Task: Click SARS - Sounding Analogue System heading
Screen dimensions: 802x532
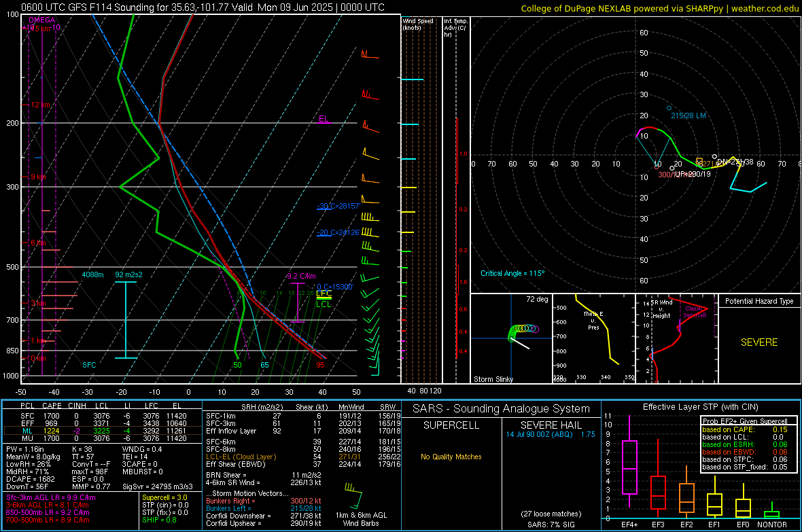Action: pos(501,408)
